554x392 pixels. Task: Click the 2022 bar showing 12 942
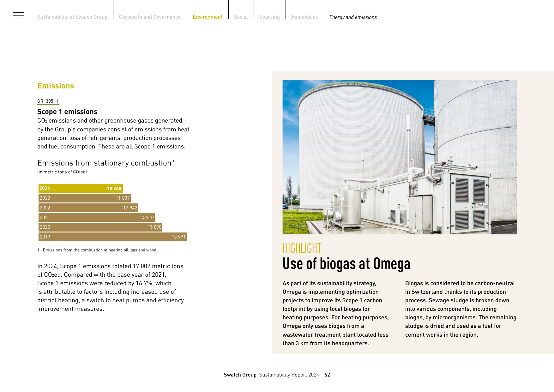tap(88, 208)
